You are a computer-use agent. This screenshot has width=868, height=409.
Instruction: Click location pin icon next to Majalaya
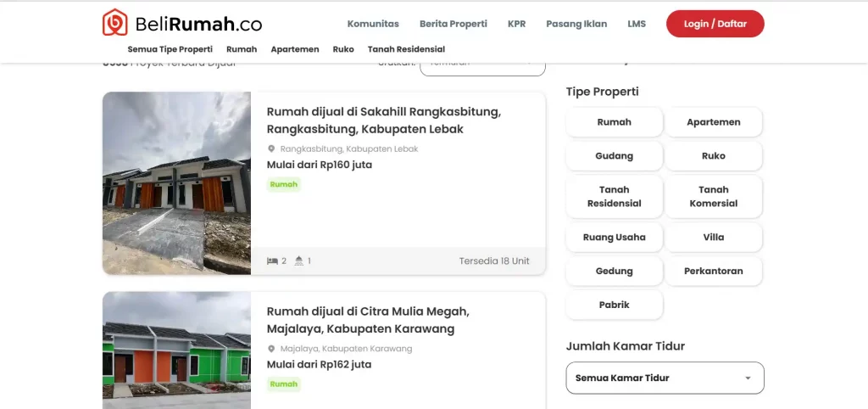(271, 349)
